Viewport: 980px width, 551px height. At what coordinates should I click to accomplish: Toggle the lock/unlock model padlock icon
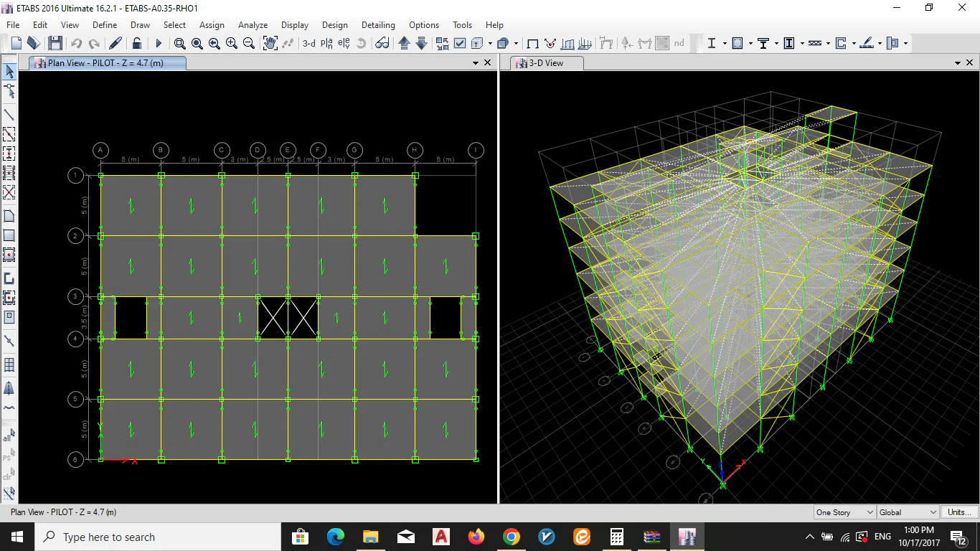(137, 44)
